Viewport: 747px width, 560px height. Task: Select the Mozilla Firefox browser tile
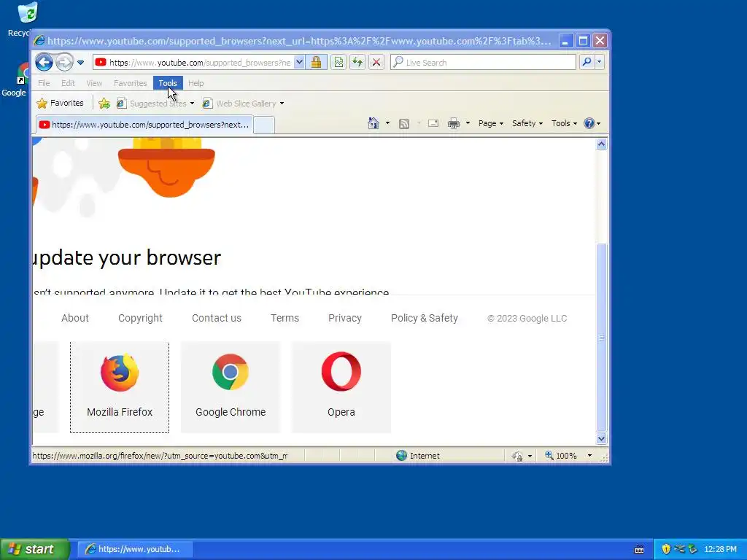point(120,387)
